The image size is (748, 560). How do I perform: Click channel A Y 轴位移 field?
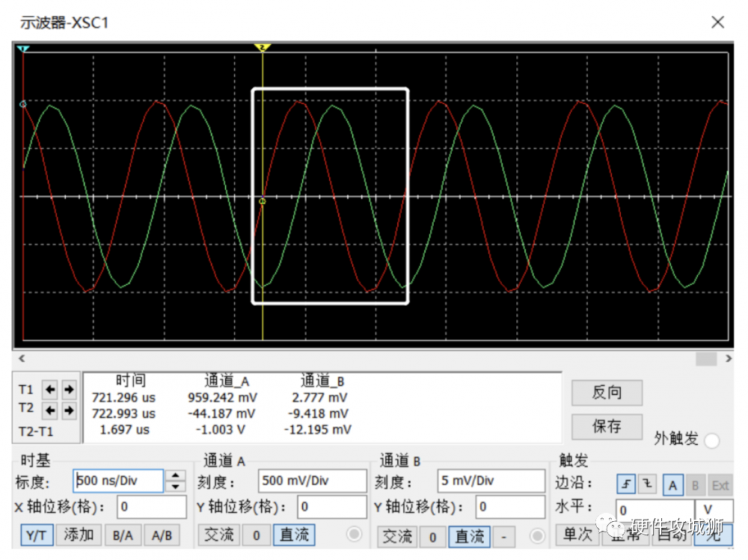click(x=332, y=507)
